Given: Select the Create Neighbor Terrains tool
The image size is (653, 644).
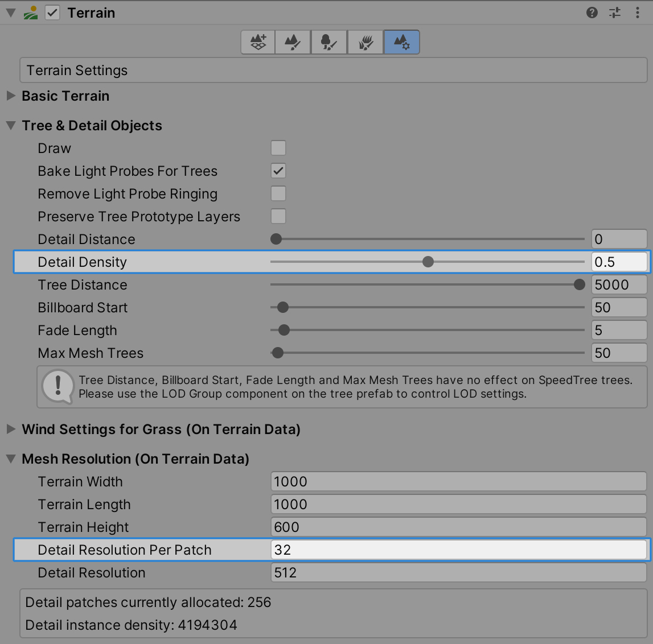Looking at the screenshot, I should click(258, 42).
